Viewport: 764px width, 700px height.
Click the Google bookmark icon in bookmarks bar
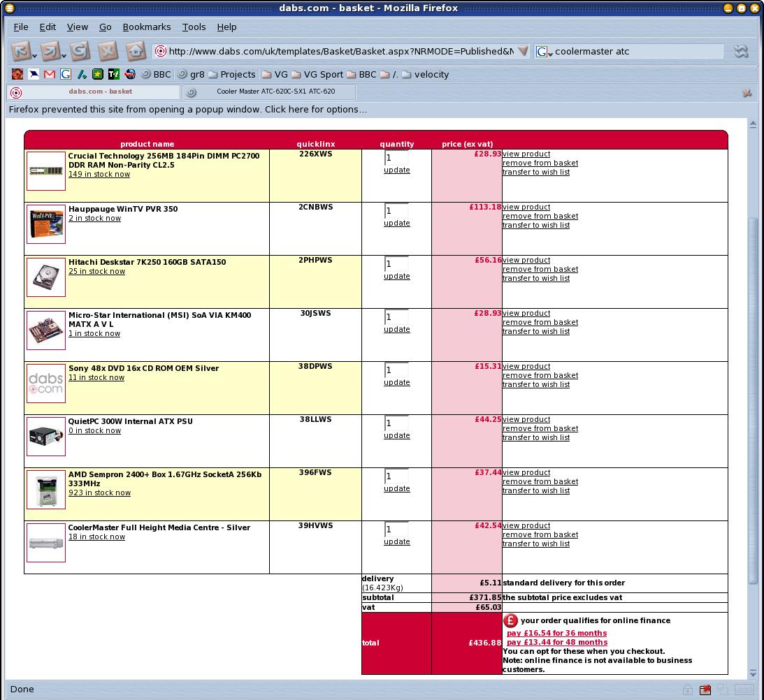coord(66,74)
